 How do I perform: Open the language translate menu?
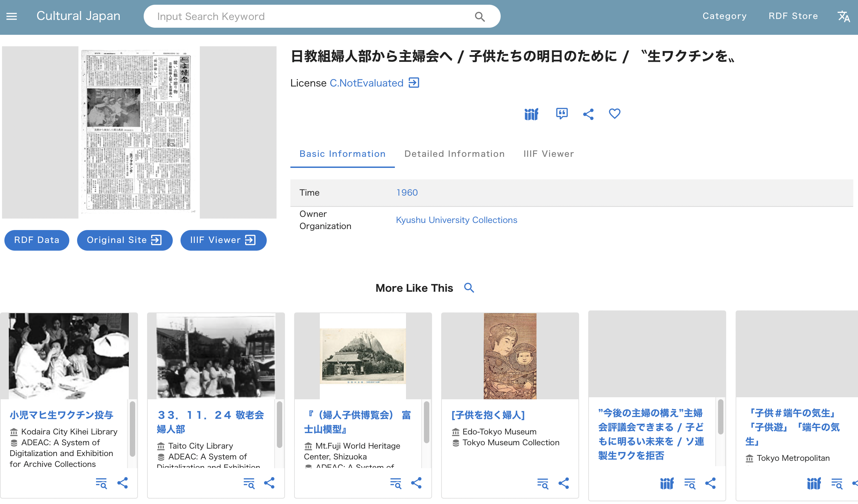[843, 16]
